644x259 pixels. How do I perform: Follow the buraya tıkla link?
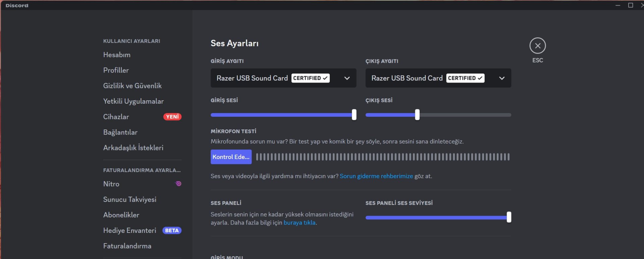pyautogui.click(x=300, y=222)
